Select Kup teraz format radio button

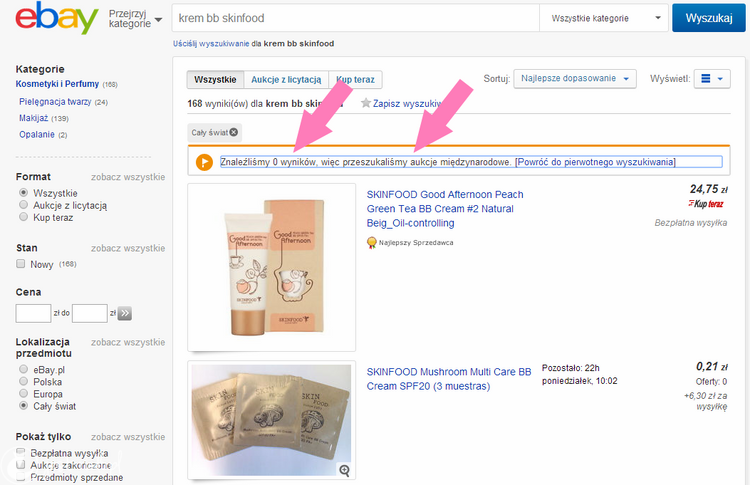click(23, 217)
